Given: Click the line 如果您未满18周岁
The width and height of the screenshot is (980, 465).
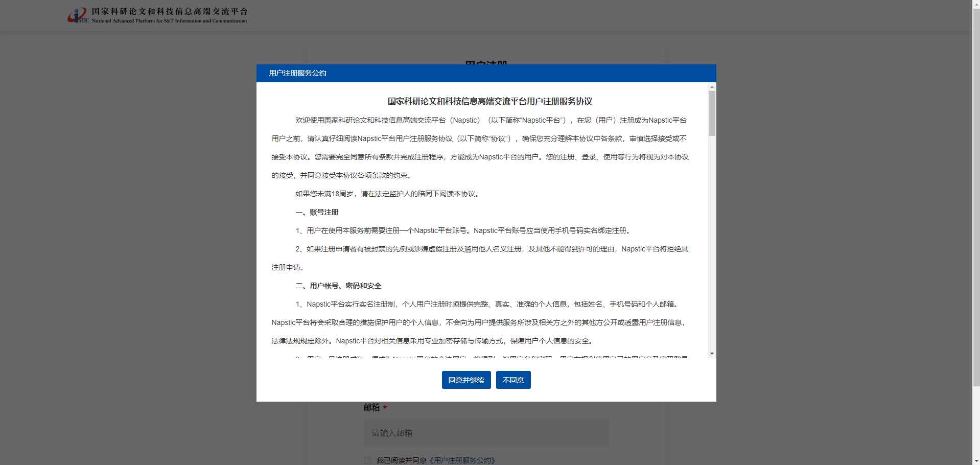Looking at the screenshot, I should pyautogui.click(x=387, y=194).
